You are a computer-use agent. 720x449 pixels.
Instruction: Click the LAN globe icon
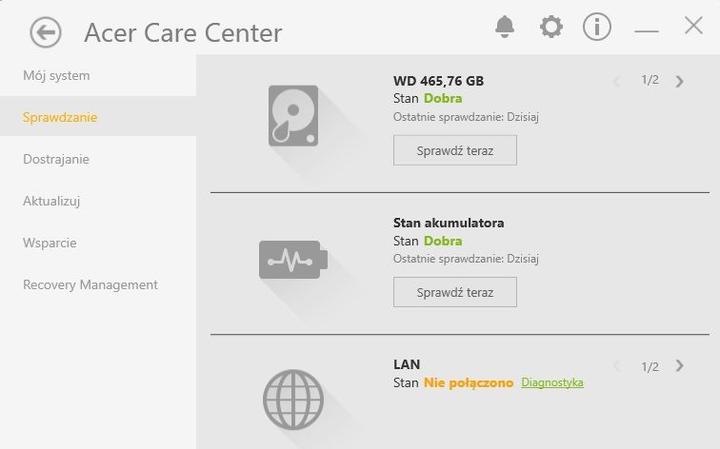293,399
